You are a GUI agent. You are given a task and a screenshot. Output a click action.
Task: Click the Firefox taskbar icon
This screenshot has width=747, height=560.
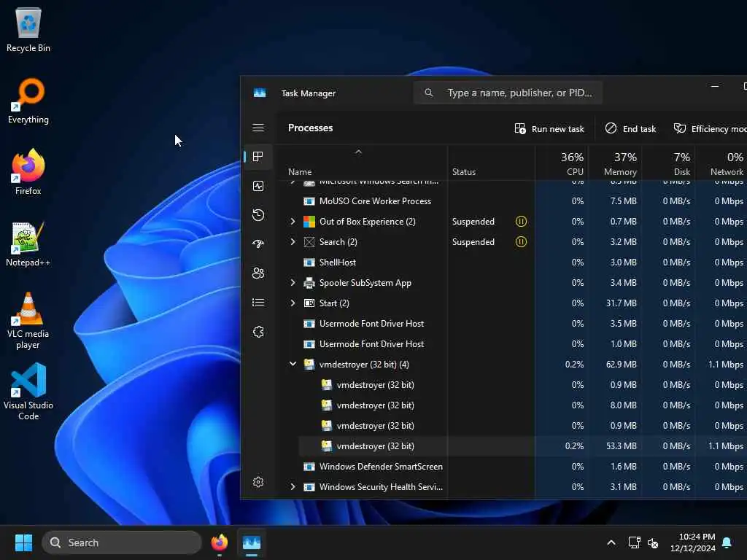coord(219,542)
